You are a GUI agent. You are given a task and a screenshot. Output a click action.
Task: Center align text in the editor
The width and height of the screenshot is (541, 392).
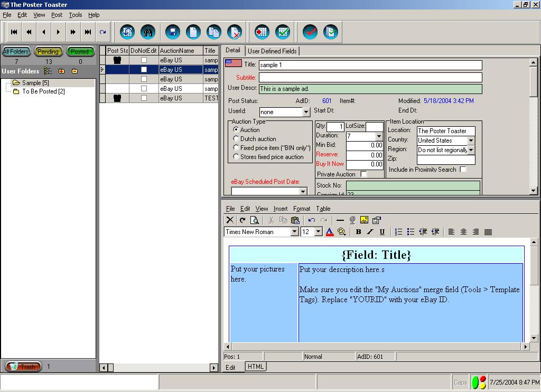click(464, 232)
